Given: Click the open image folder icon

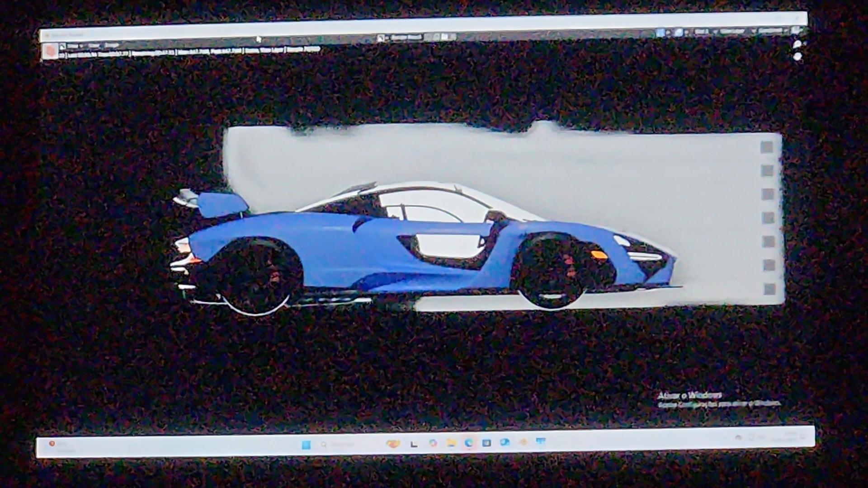Looking at the screenshot, I should point(445,37).
